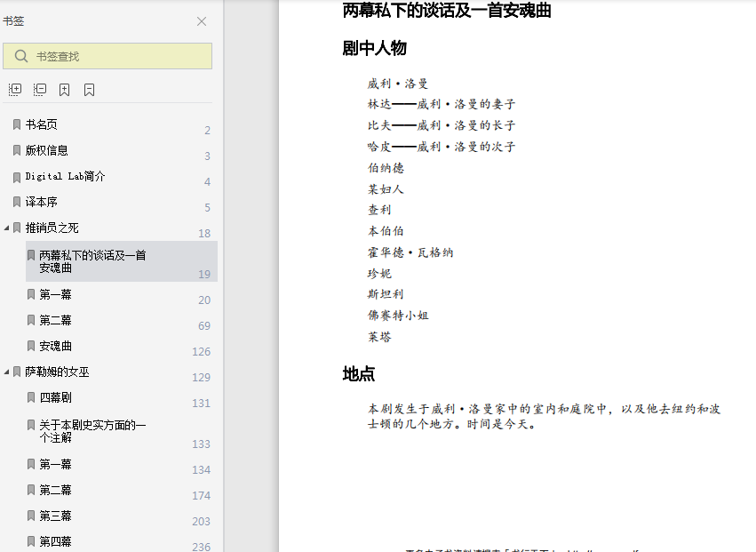This screenshot has height=552, width=756.
Task: Click page number 129 in bookmark list
Action: tap(201, 377)
